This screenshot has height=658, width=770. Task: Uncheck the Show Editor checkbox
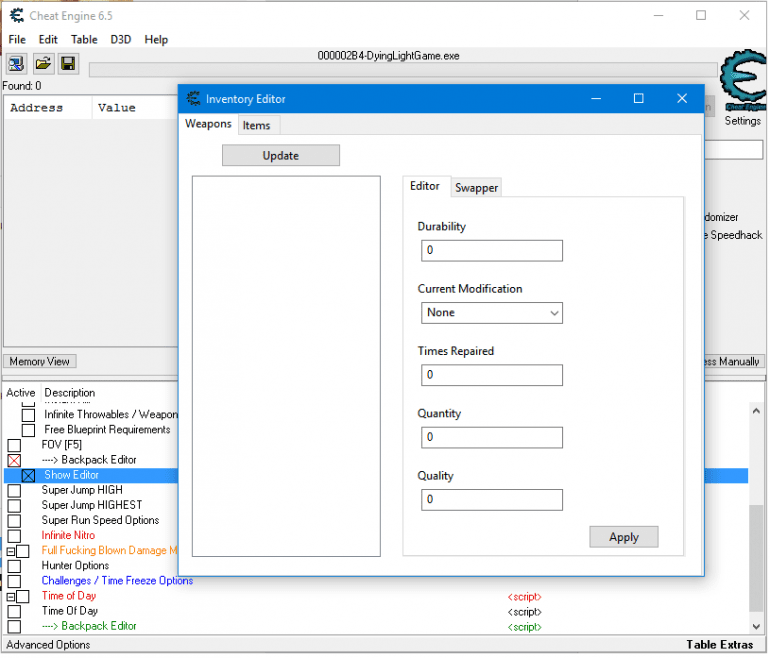29,476
